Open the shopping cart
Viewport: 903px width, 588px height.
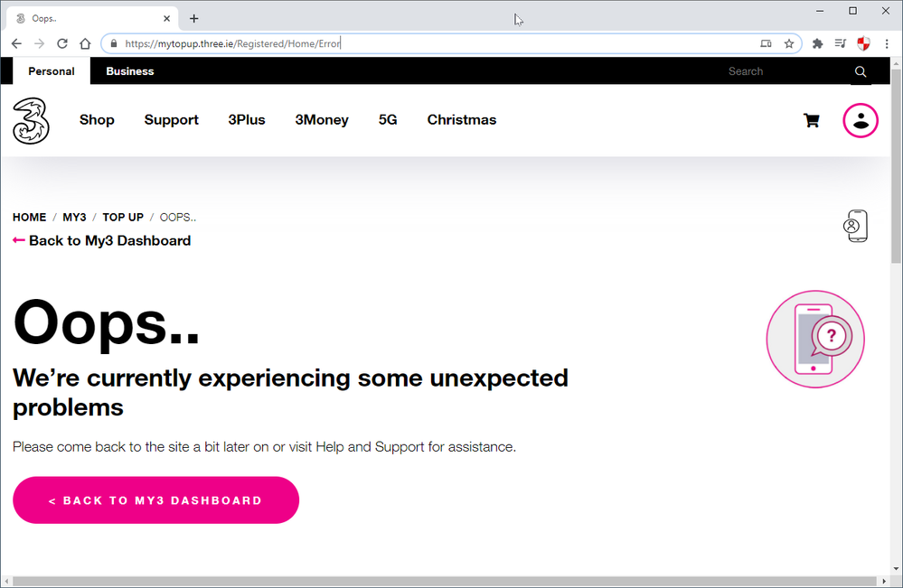[812, 120]
